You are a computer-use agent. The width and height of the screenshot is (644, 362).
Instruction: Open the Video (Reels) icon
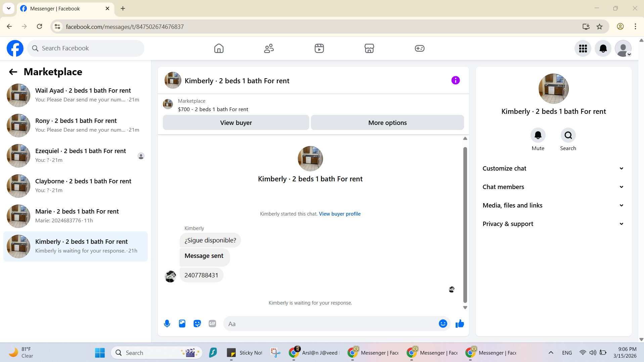pos(319,48)
